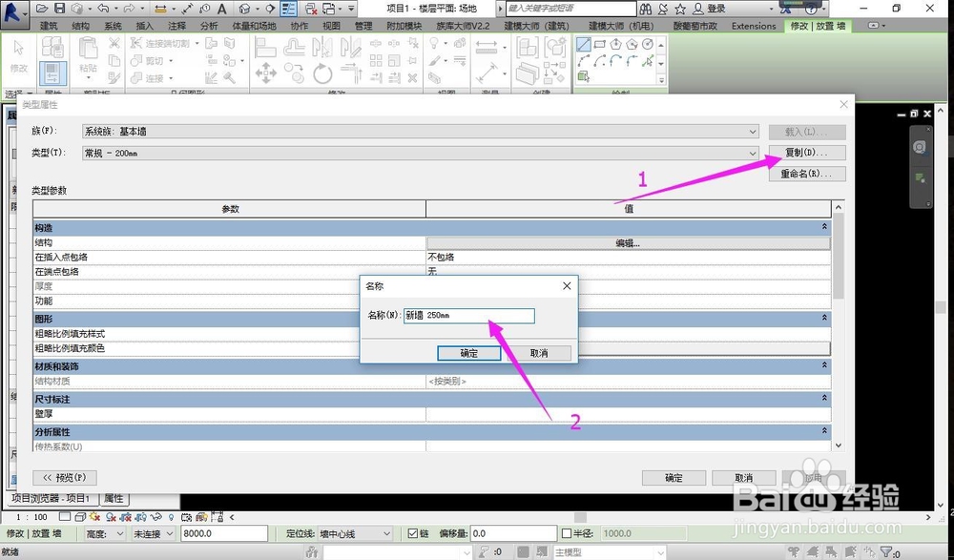Select the Start-End-Radius Arc tool
The image size is (954, 560).
click(584, 60)
